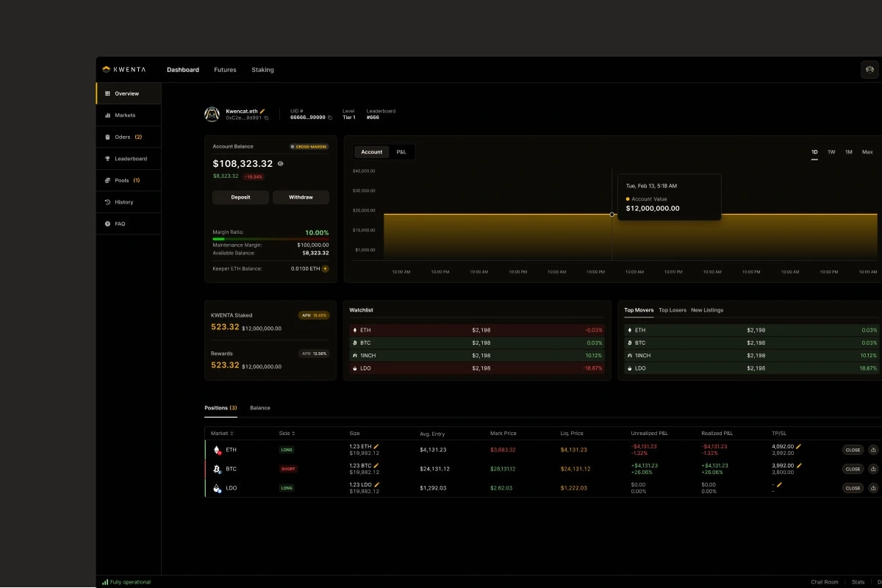Click the Leaderboard trophy icon
Viewport: 882px width, 588px height.
[x=107, y=159]
